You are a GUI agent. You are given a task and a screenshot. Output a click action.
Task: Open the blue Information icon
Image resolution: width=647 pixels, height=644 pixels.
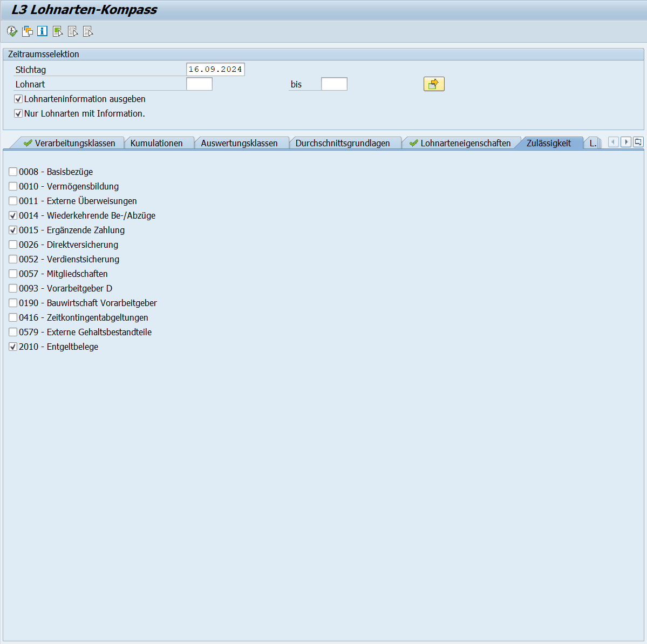click(x=42, y=31)
